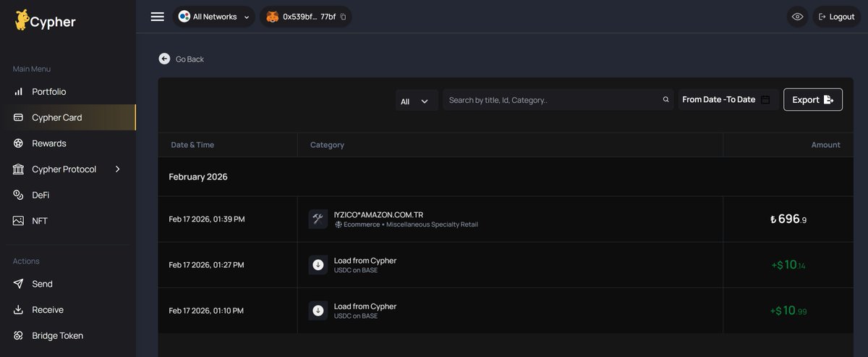Image resolution: width=868 pixels, height=357 pixels.
Task: Click Ecommerce category globe icon
Action: [338, 224]
